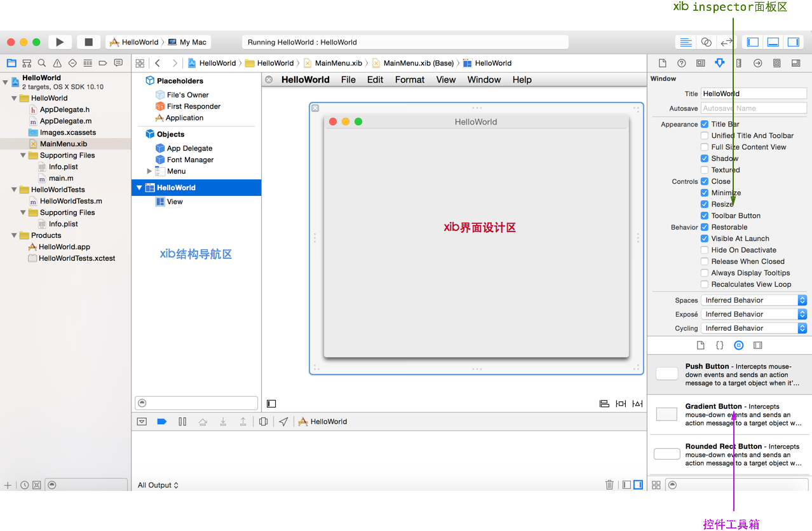This screenshot has height=531, width=812.
Task: Select AppDelegate.m in project navigator
Action: (x=65, y=121)
